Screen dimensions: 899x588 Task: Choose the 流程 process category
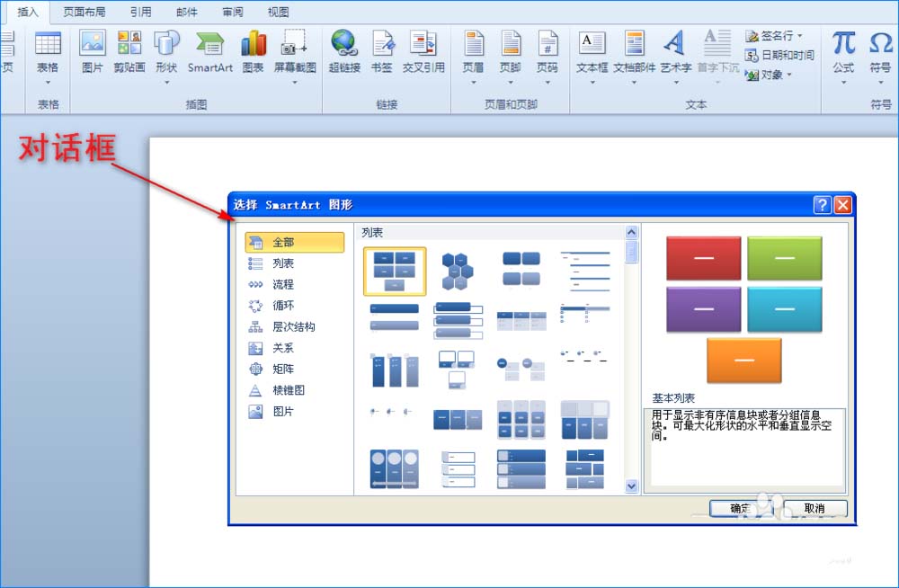[x=295, y=284]
